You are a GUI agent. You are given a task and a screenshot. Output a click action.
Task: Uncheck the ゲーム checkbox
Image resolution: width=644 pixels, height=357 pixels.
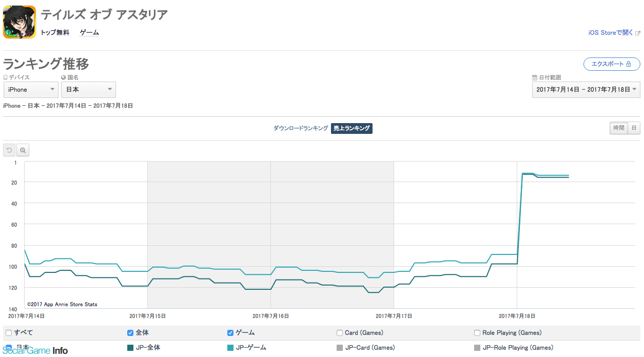pos(230,333)
